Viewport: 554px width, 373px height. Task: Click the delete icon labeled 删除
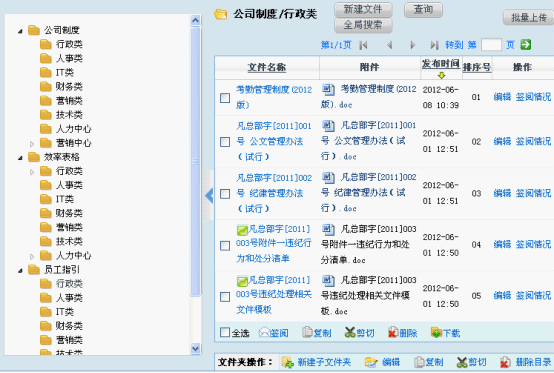(393, 332)
